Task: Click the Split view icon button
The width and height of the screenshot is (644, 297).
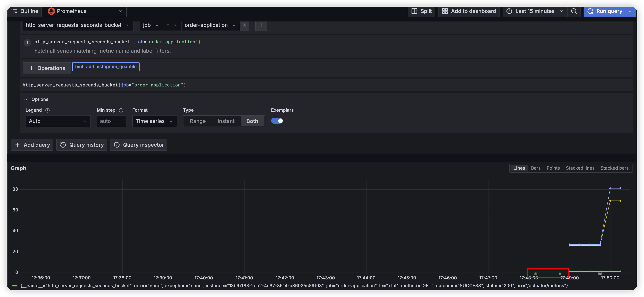Action: click(x=421, y=11)
